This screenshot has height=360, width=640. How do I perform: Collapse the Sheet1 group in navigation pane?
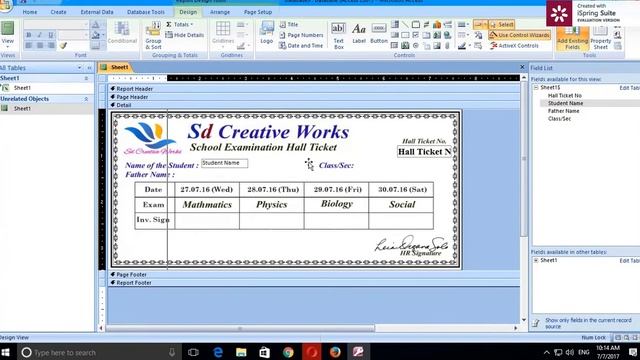(x=86, y=78)
